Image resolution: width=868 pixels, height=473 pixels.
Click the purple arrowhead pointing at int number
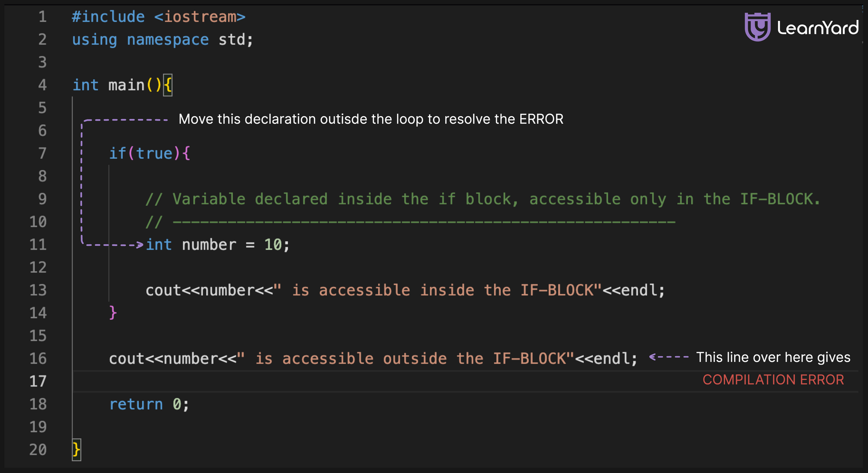point(139,245)
